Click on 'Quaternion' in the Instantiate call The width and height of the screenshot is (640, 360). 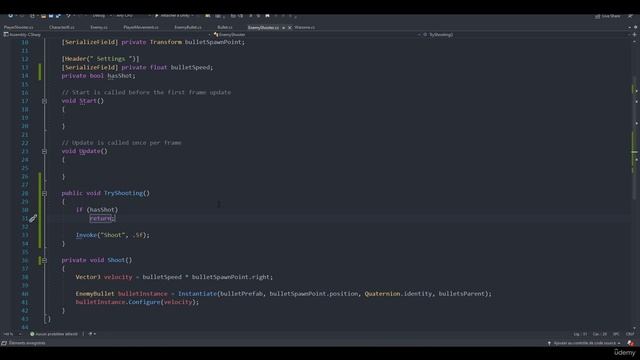pos(382,293)
